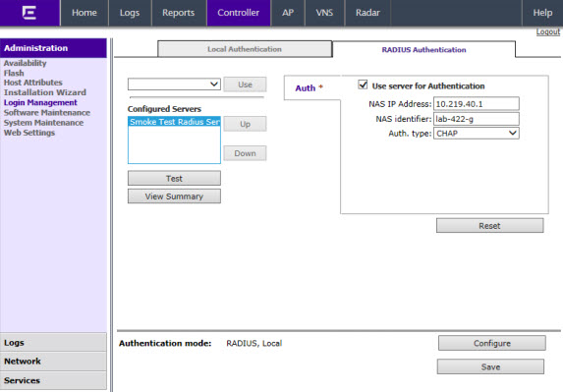This screenshot has width=563, height=392.
Task: Click the Logout link
Action: [x=548, y=32]
